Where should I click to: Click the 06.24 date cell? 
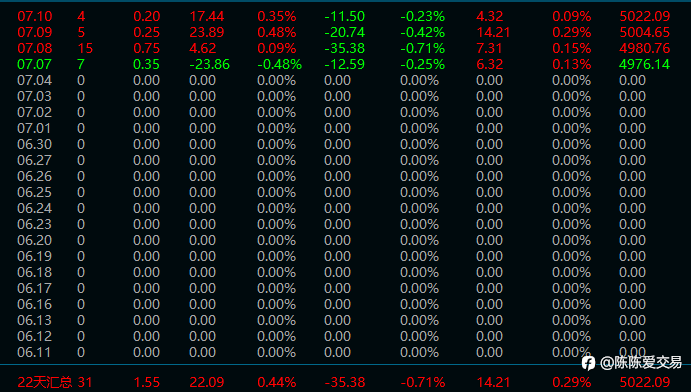pyautogui.click(x=35, y=208)
